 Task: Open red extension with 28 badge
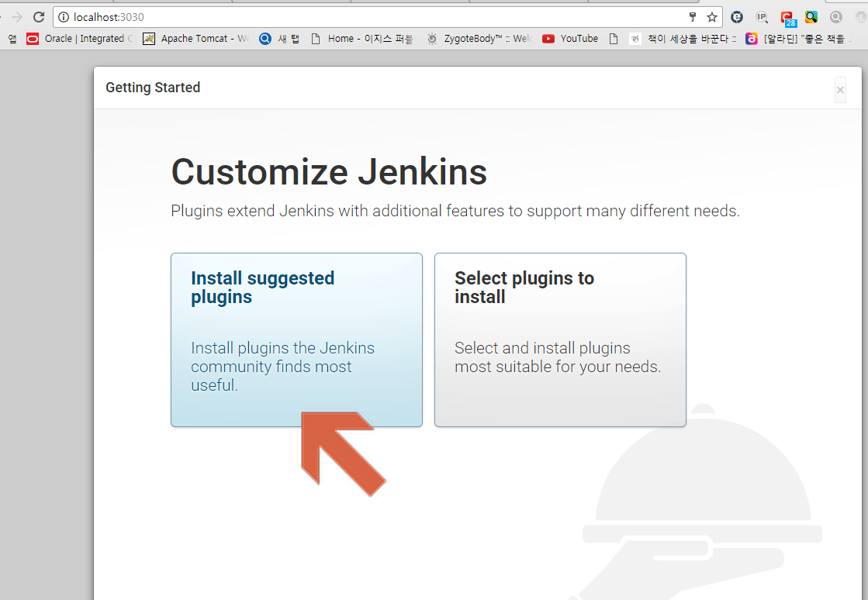(788, 19)
